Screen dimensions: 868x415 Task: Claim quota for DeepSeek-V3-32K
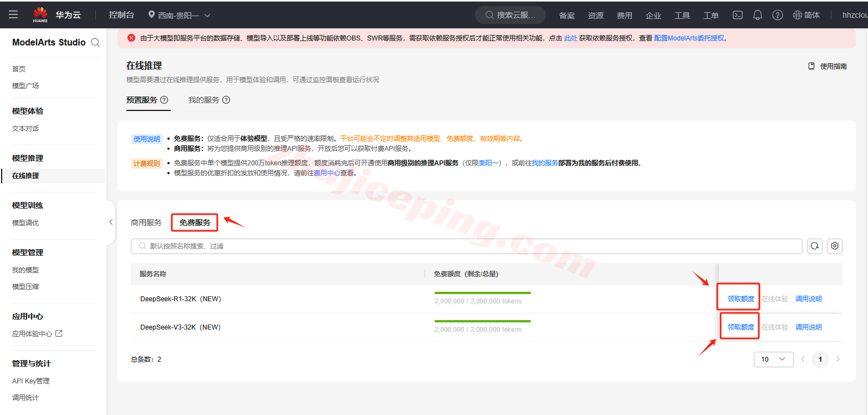coord(741,327)
